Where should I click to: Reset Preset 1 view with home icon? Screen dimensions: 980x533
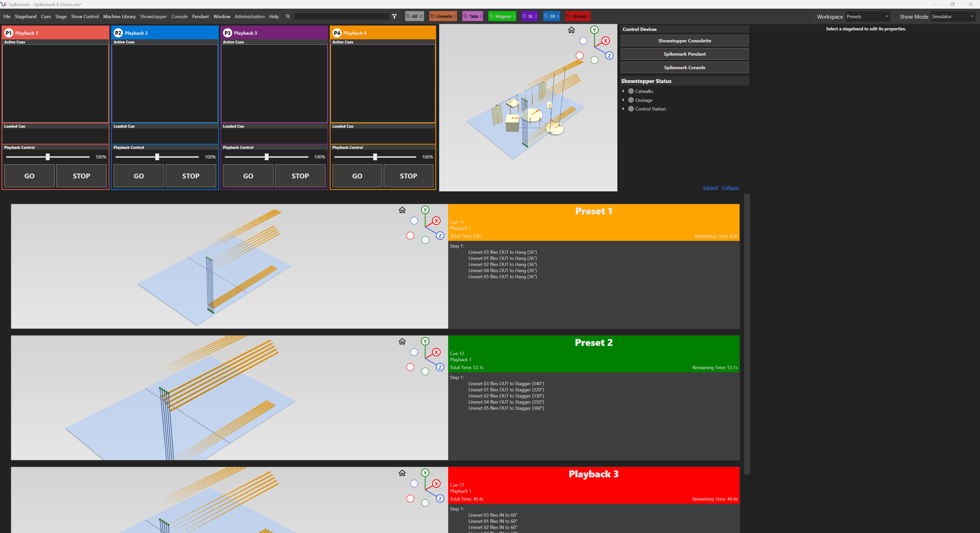click(402, 210)
